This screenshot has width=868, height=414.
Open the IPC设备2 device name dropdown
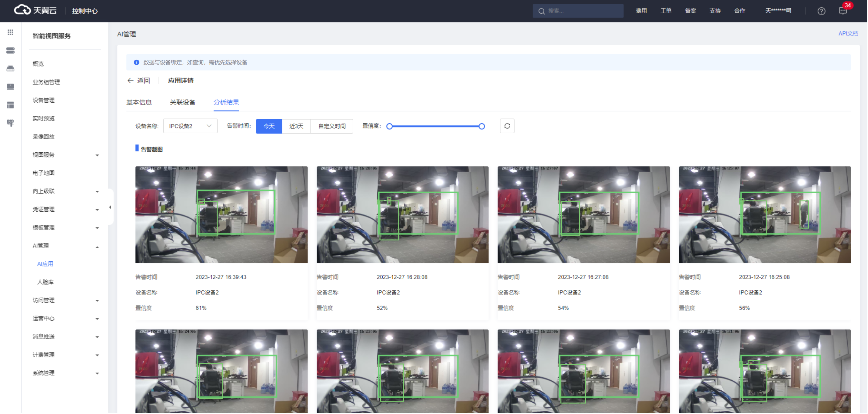coord(190,126)
